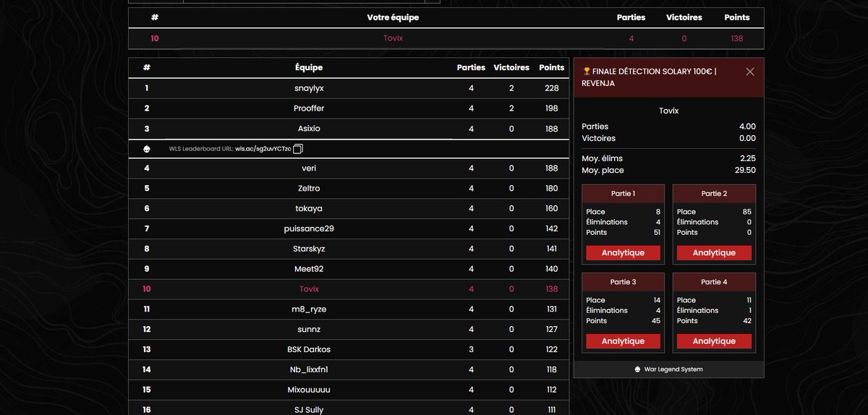Select team m8_ryze row

[x=349, y=309]
